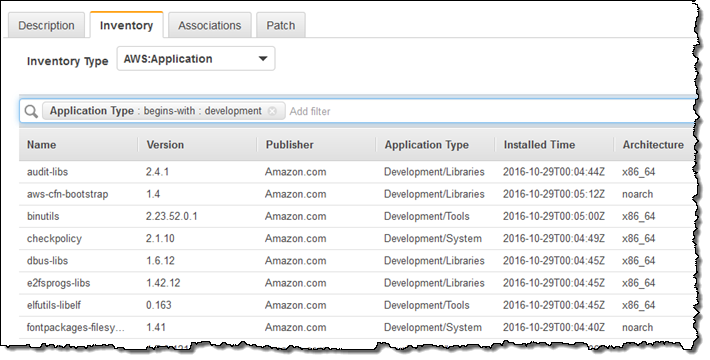The height and width of the screenshot is (360, 710).
Task: Select the audit-libs row
Action: (358, 172)
